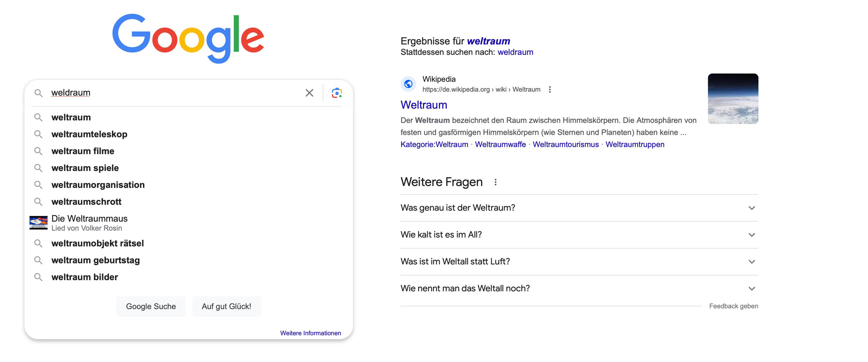Expand "Was ist im Weltall statt Luft?"
Viewport: 868px width, 362px height.
pyautogui.click(x=579, y=262)
